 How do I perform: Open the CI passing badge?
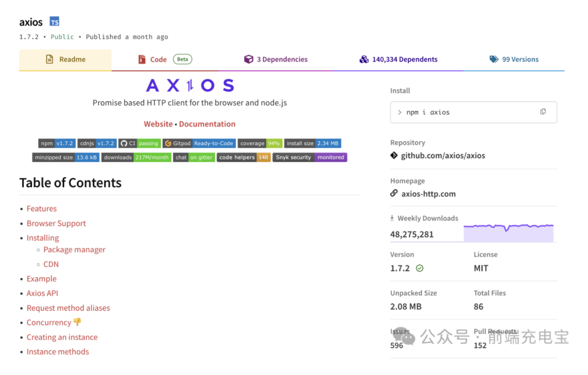click(139, 143)
